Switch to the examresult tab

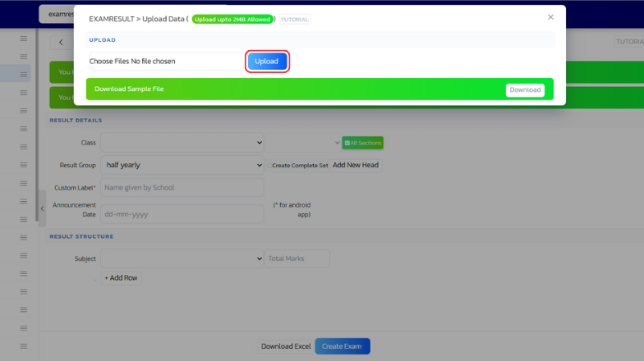56,14
